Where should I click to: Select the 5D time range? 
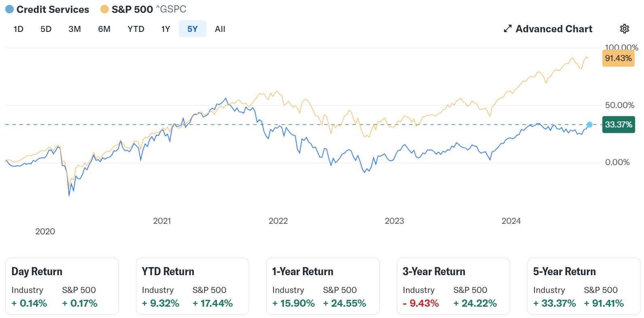click(46, 29)
